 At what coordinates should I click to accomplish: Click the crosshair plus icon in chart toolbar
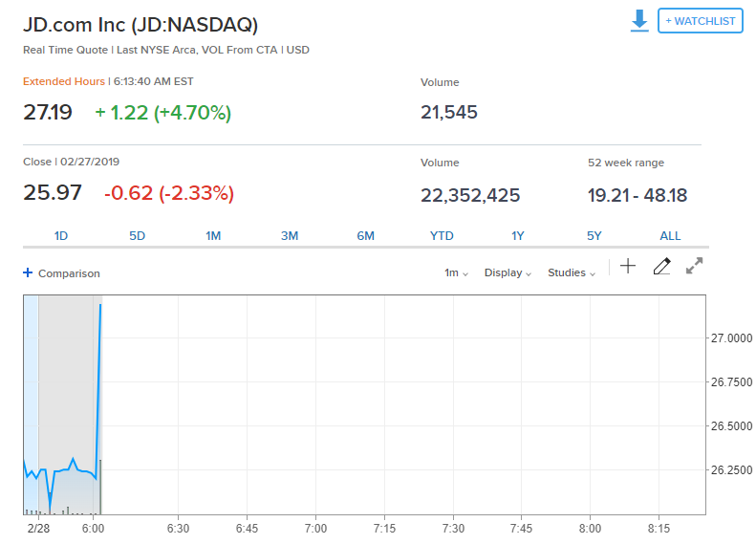[x=628, y=266]
